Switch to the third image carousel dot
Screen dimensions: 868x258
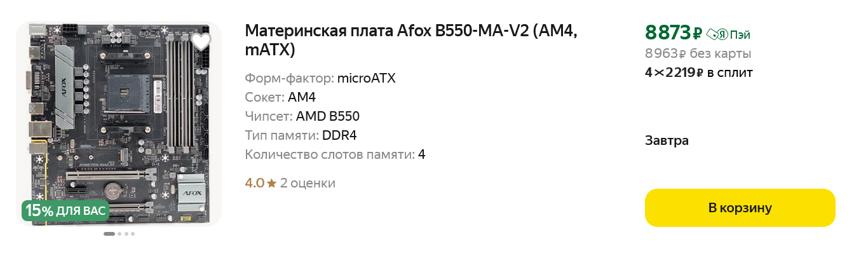coord(126,234)
